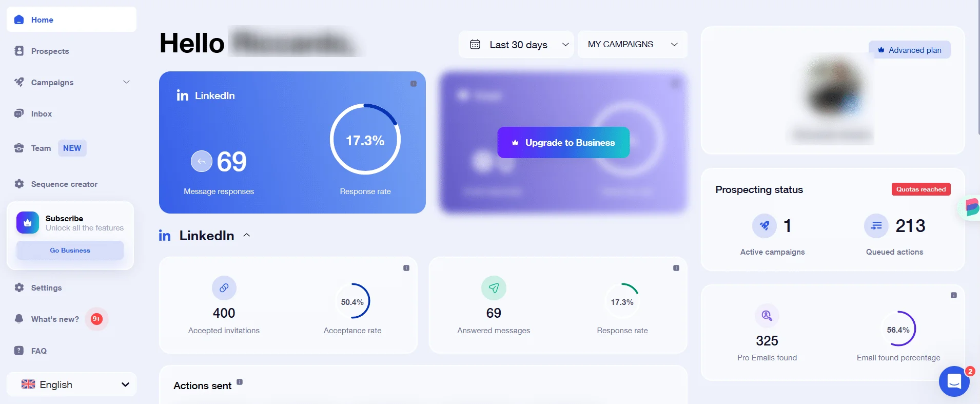980x404 pixels.
Task: Open Prospects menu item
Action: [50, 51]
